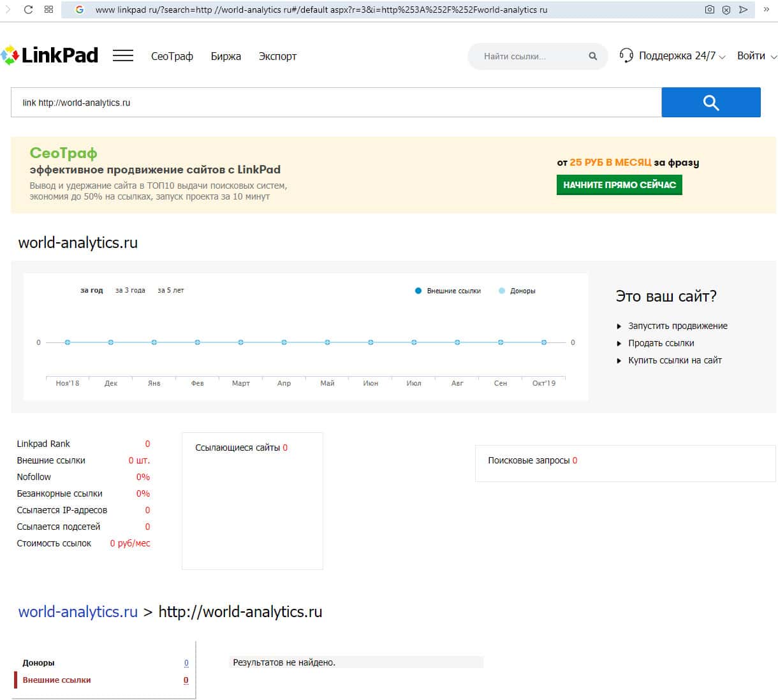Image resolution: width=778 pixels, height=700 pixels.
Task: Open the hamburger menu icon
Action: (x=123, y=56)
